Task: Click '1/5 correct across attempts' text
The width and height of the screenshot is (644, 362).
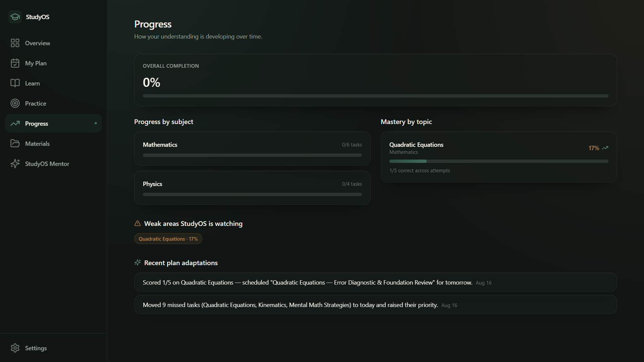Action: 420,171
